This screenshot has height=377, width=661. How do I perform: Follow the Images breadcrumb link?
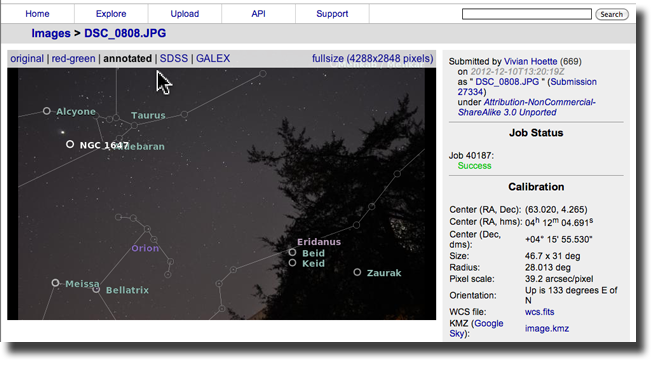[51, 33]
